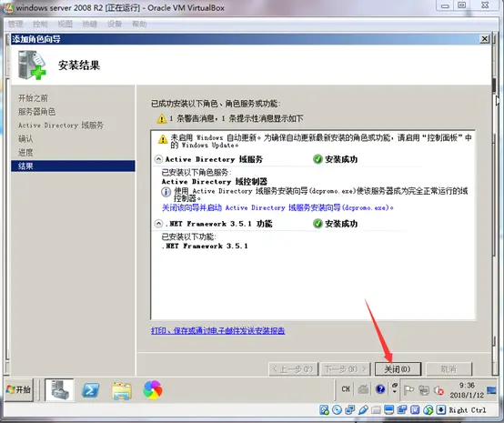Click VirtualBox network adapters indicator

[x=349, y=410]
